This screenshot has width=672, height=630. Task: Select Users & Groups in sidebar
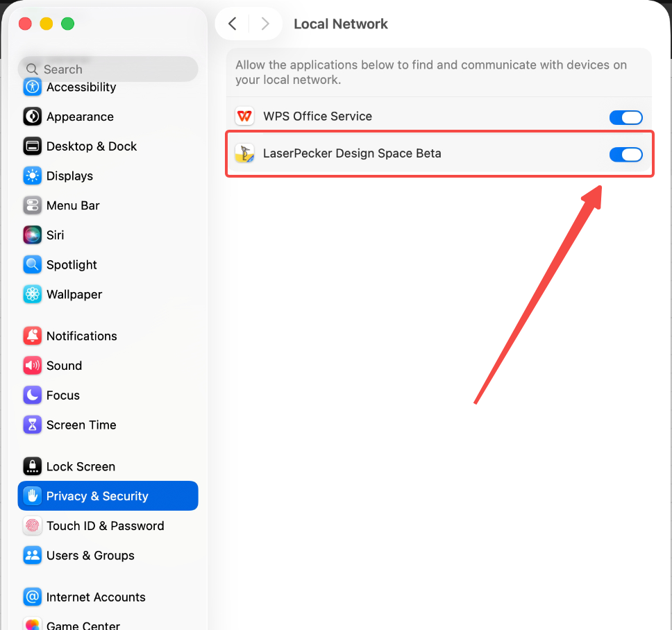pyautogui.click(x=108, y=555)
